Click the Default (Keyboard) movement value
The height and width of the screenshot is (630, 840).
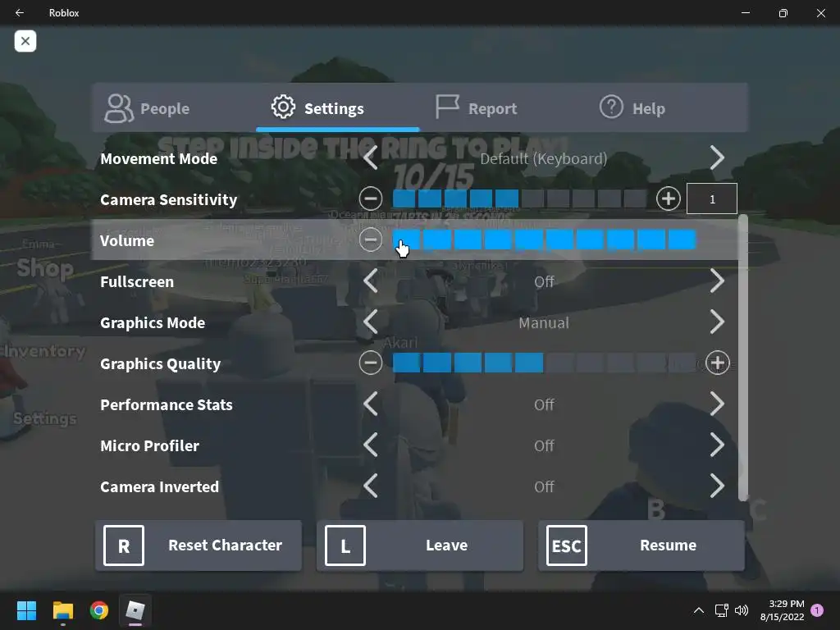(544, 158)
